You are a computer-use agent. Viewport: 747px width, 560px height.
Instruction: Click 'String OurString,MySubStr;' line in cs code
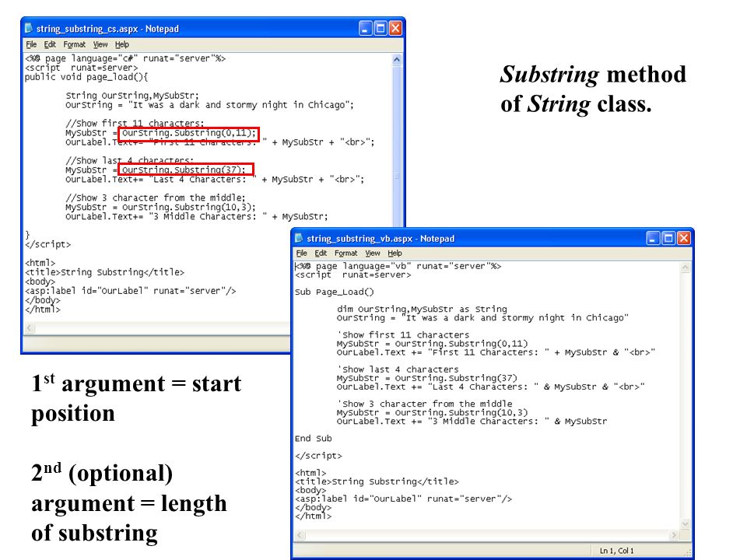point(132,95)
